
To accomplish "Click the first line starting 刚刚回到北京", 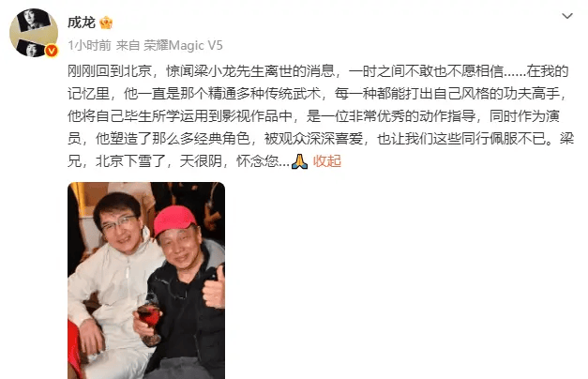I will [x=318, y=71].
